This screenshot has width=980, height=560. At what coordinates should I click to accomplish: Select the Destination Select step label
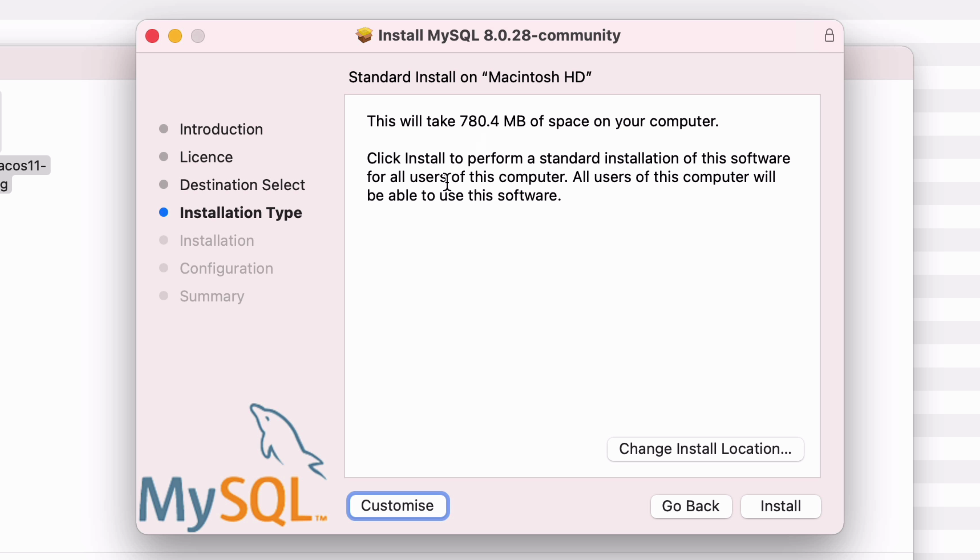tap(242, 185)
